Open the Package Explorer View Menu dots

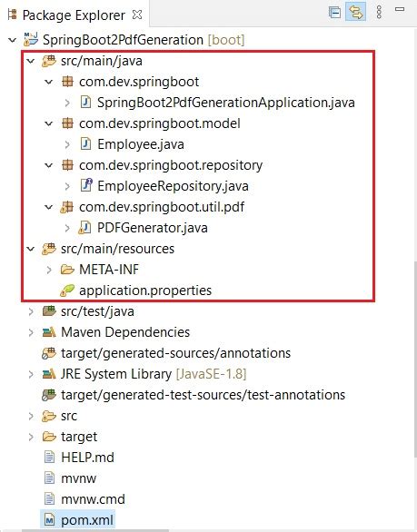tap(379, 12)
